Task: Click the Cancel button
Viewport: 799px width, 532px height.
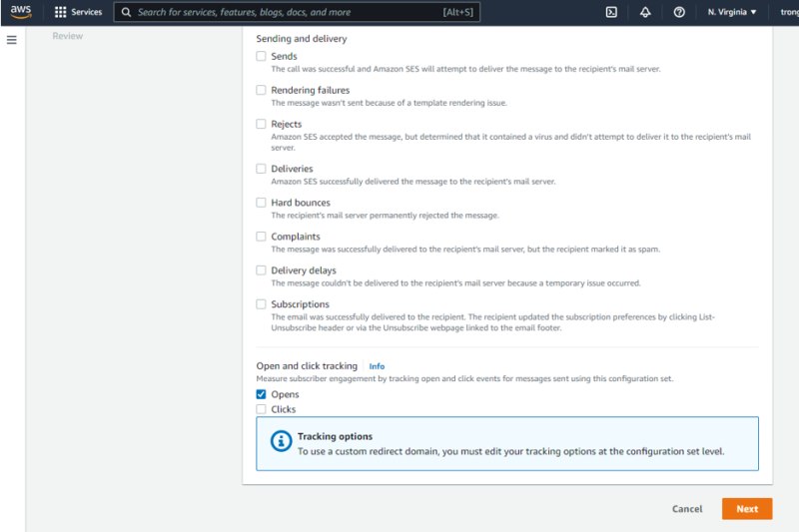Action: pyautogui.click(x=687, y=509)
